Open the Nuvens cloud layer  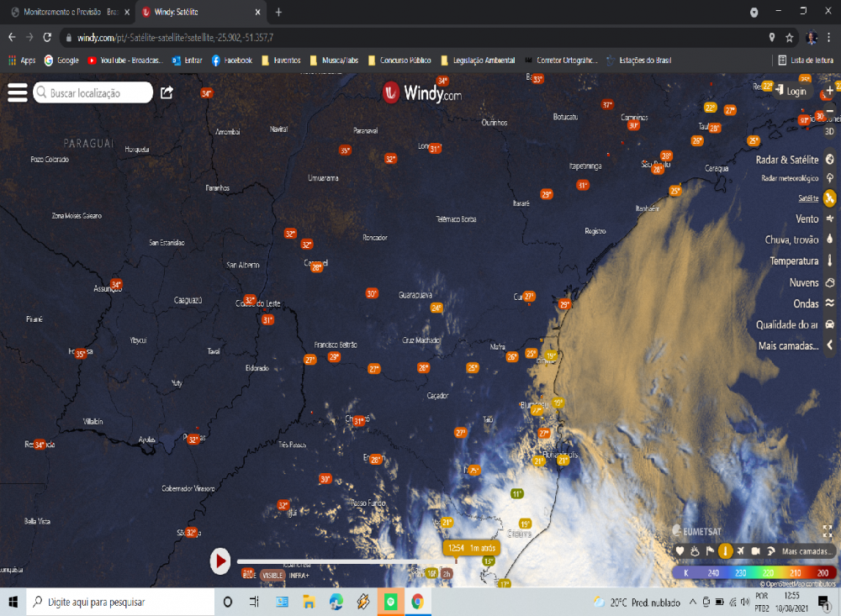point(829,282)
